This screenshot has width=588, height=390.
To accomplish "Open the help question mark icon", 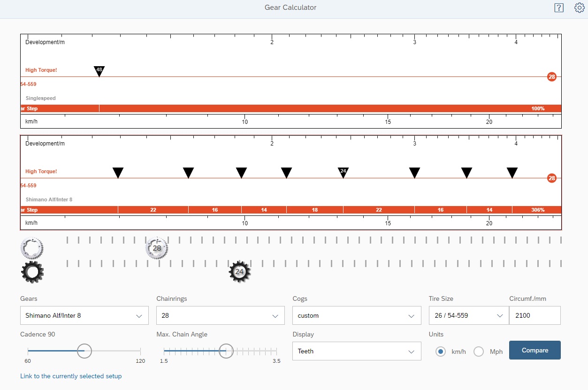I will tap(558, 8).
